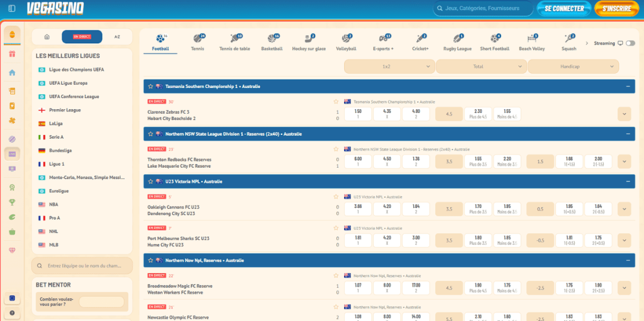Favorite the Port Melbourne Sharks match star
Viewport: 644px width, 321px height.
coord(336,228)
